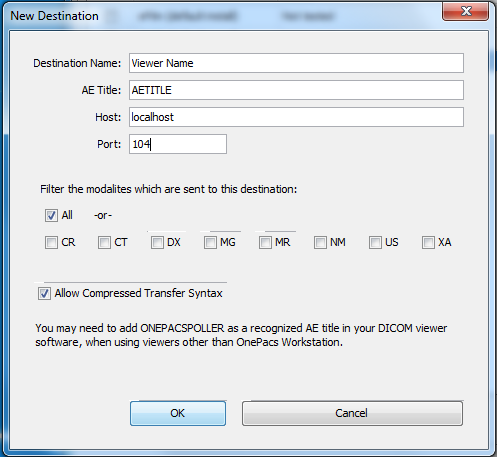This screenshot has height=457, width=497.
Task: Enable the CR modality checkbox
Action: click(x=51, y=242)
